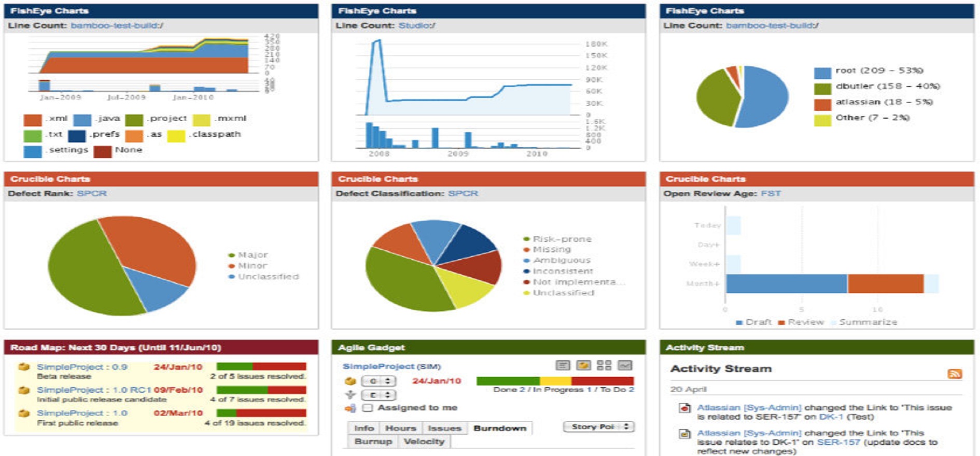
Task: Open the chart view icon in Agile Gadget
Action: pos(625,365)
